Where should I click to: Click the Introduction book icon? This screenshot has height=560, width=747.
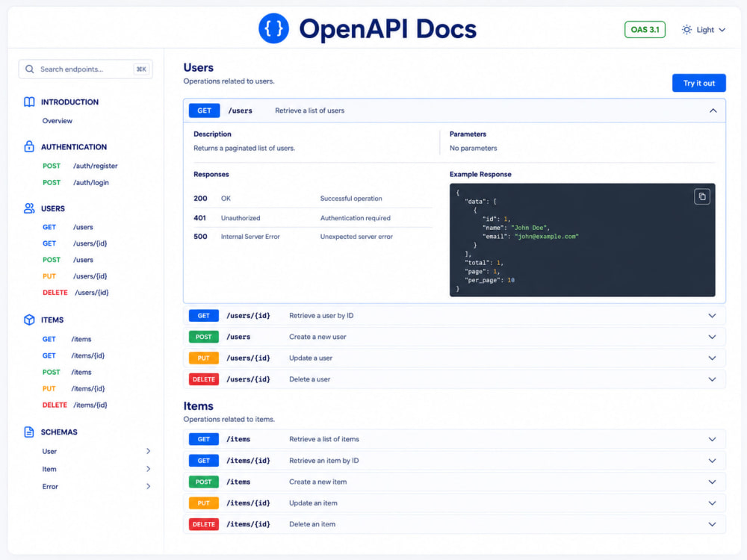(x=29, y=102)
